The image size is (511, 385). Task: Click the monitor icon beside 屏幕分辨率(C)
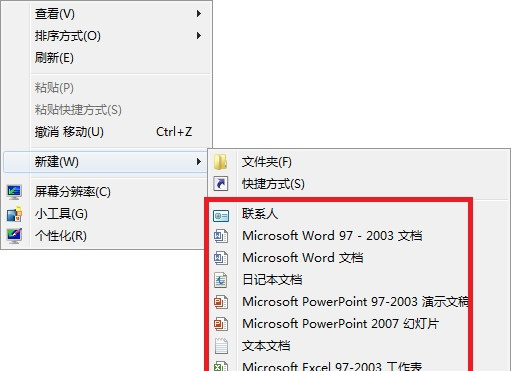(x=14, y=192)
